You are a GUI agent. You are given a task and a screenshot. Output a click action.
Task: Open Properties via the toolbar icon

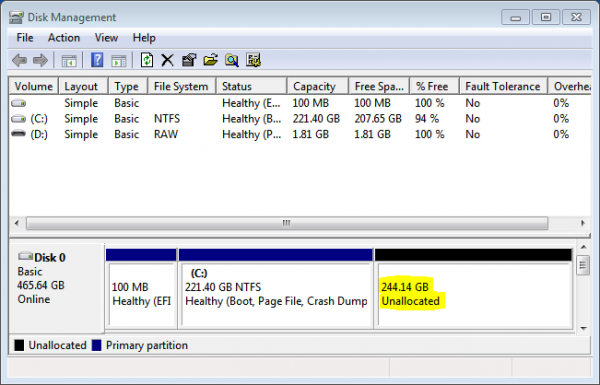pos(189,60)
